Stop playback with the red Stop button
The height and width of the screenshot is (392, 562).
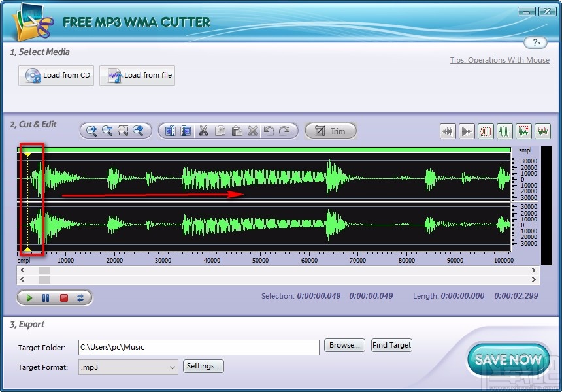(64, 298)
